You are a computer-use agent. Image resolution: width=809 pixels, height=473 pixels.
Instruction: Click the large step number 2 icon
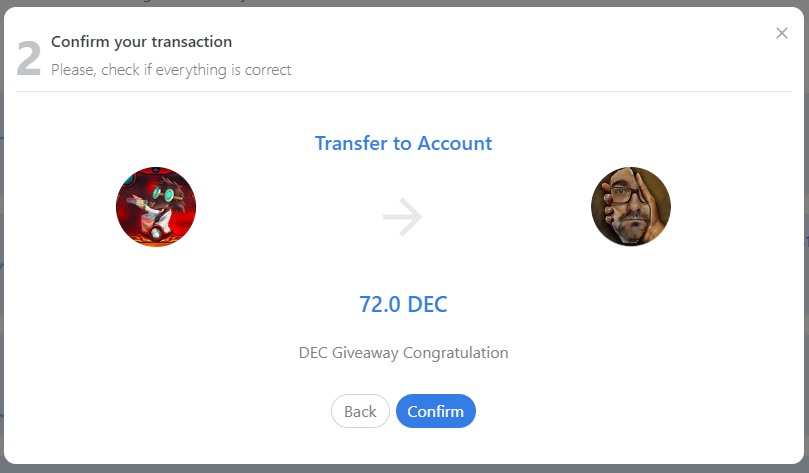point(28,59)
